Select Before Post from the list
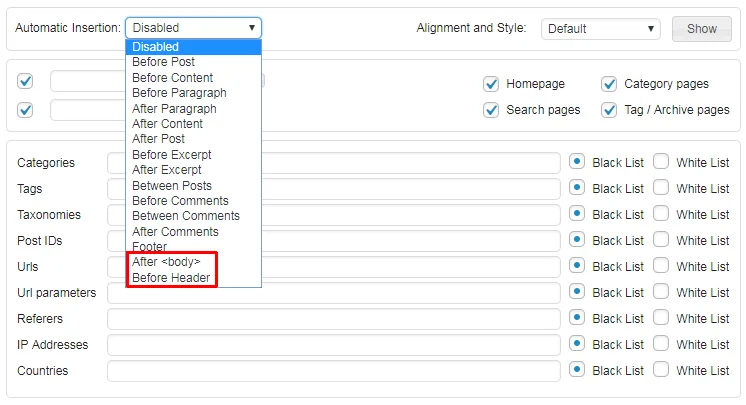The height and width of the screenshot is (405, 746). coord(163,62)
